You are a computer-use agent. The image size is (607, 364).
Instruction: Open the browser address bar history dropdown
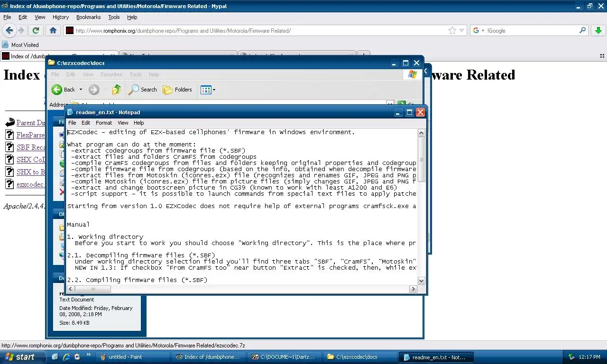[462, 31]
